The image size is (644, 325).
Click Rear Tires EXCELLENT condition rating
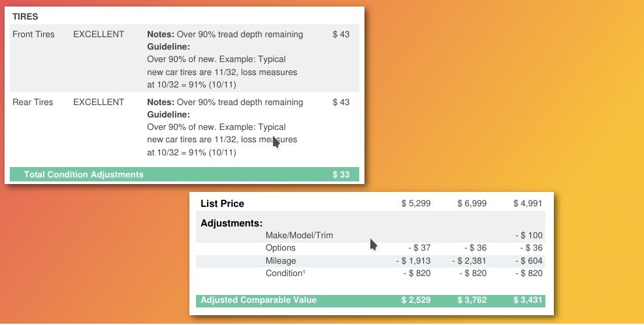click(99, 102)
